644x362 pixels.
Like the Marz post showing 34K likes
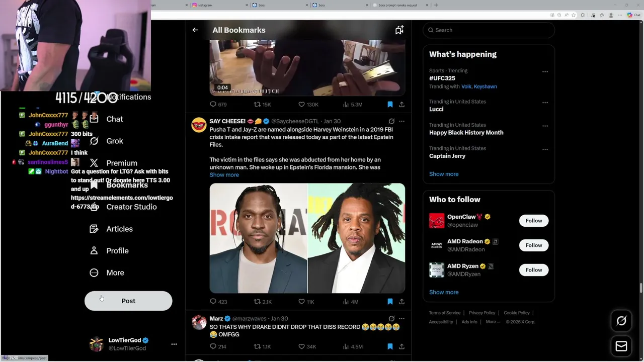(307, 346)
